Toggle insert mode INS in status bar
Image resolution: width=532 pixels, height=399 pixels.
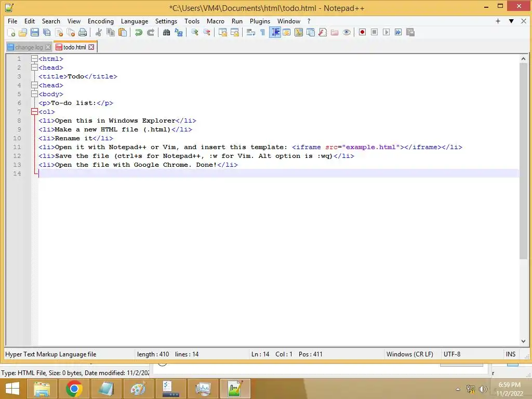(510, 354)
